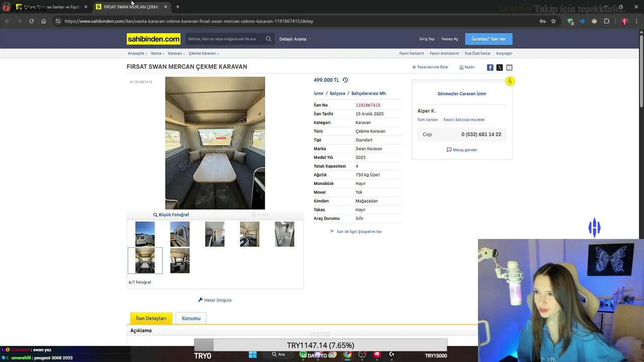Click Giriş Yap to log in
The width and height of the screenshot is (644, 362).
tap(427, 39)
